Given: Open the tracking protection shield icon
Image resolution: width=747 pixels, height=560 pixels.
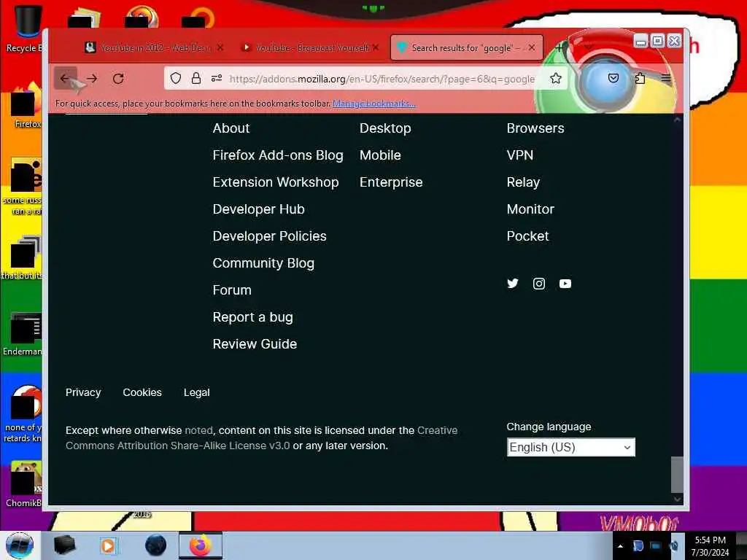Looking at the screenshot, I should 176,79.
